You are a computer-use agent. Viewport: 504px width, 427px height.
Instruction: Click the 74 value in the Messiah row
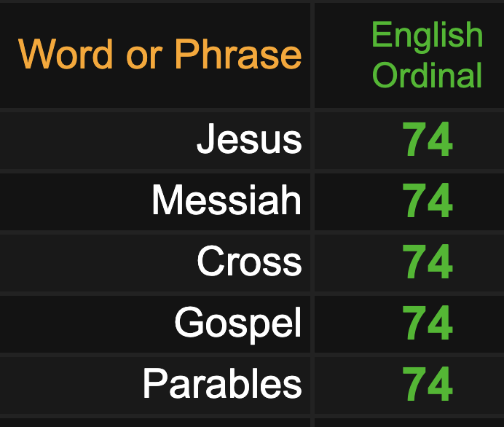click(428, 200)
